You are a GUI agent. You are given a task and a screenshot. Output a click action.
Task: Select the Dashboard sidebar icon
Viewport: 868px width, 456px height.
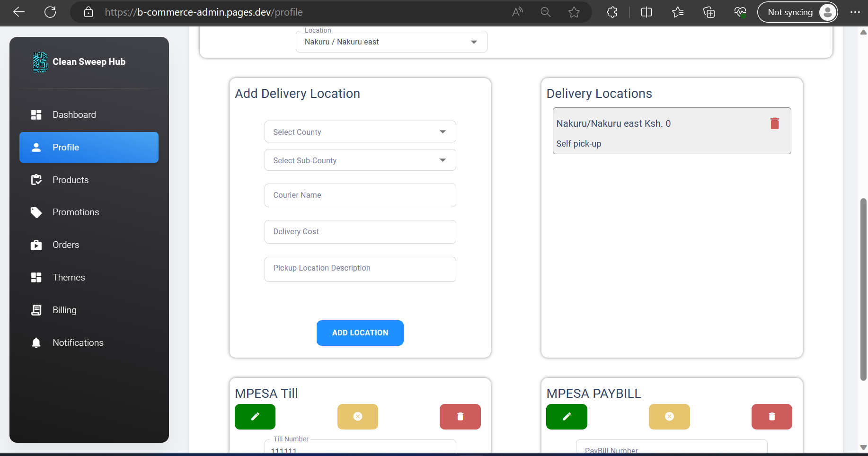(x=36, y=114)
